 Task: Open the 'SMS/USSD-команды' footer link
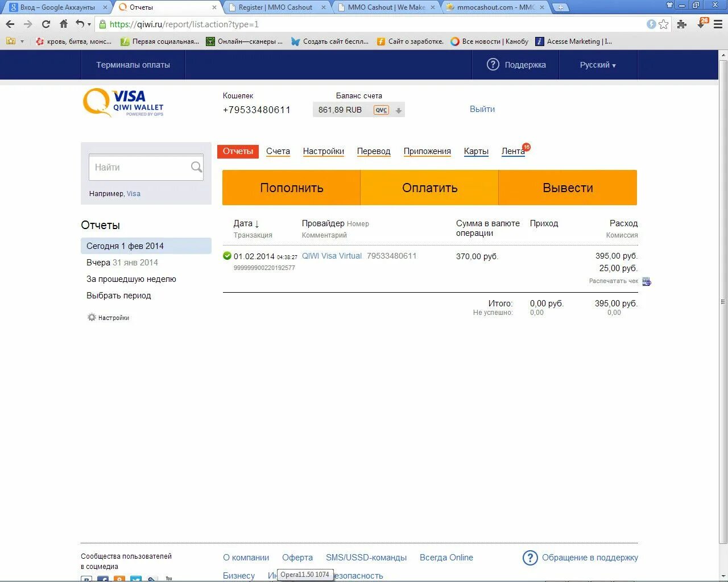(366, 558)
